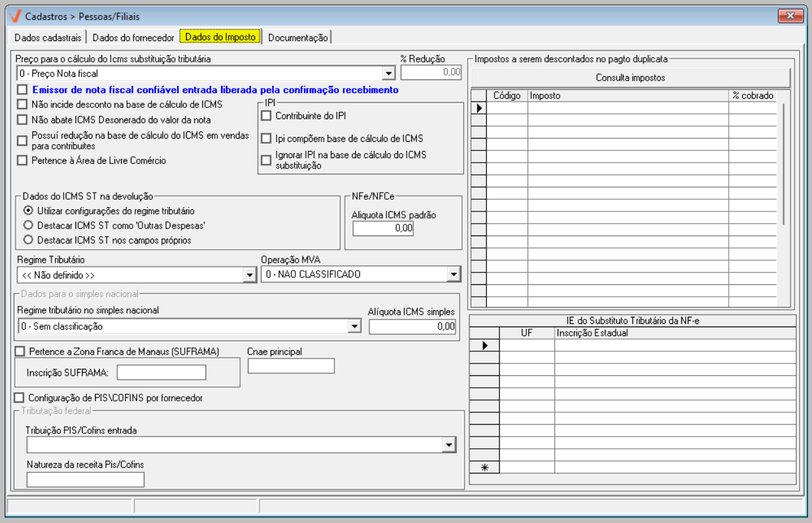Click the Impostos grid vertical scrollbar
The height and width of the screenshot is (523, 812).
click(784, 164)
